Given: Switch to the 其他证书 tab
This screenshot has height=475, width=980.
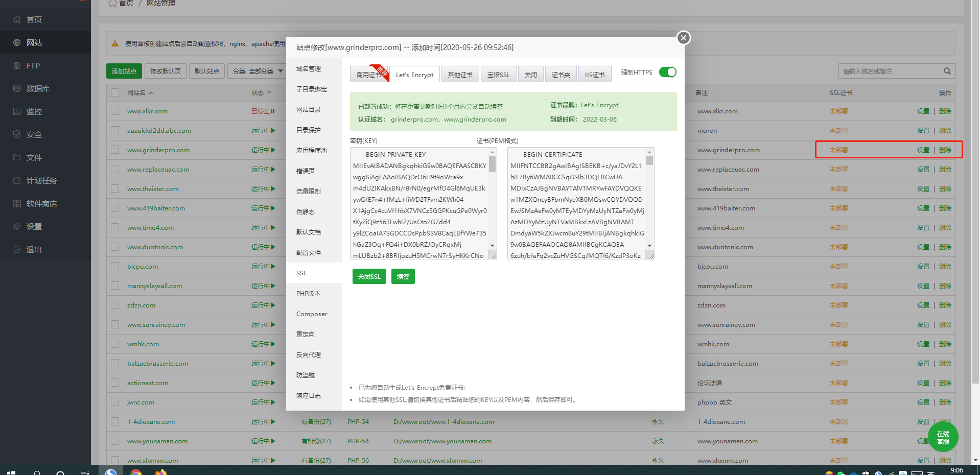Looking at the screenshot, I should click(x=460, y=75).
